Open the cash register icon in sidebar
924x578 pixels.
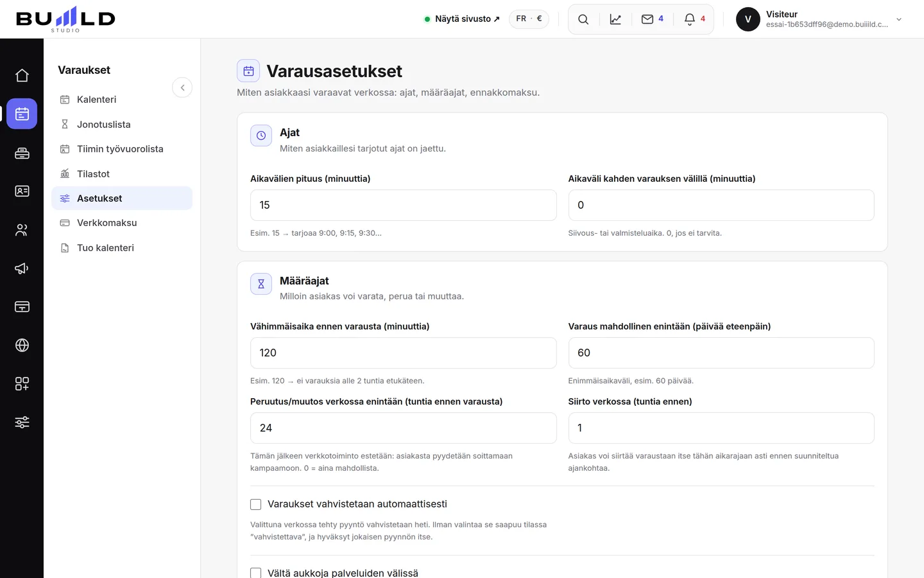tap(22, 153)
